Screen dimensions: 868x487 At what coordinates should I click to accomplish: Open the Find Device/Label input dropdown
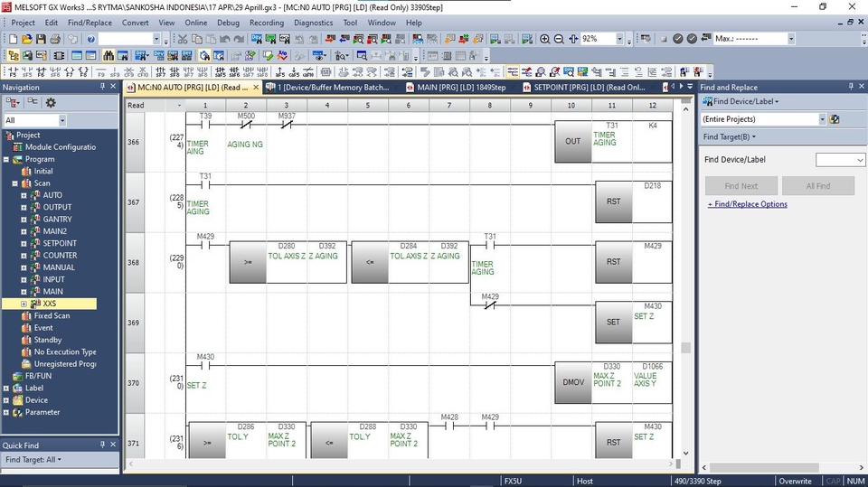point(860,160)
